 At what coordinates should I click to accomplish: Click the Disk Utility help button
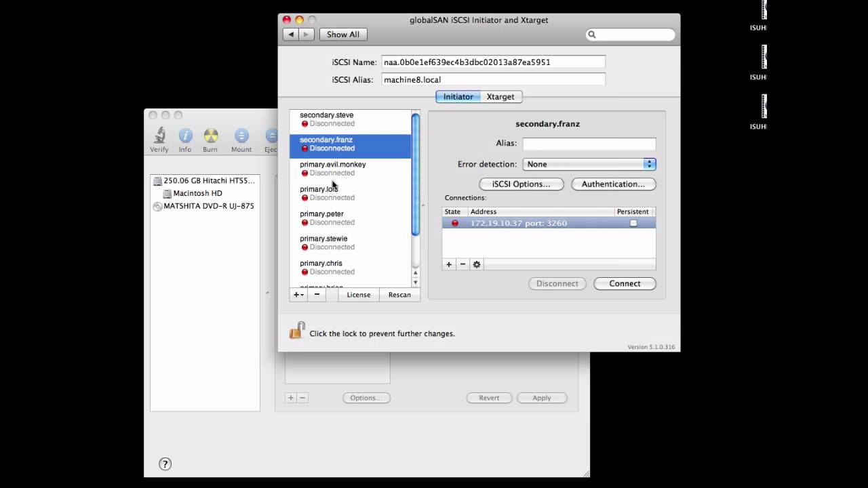(x=165, y=464)
